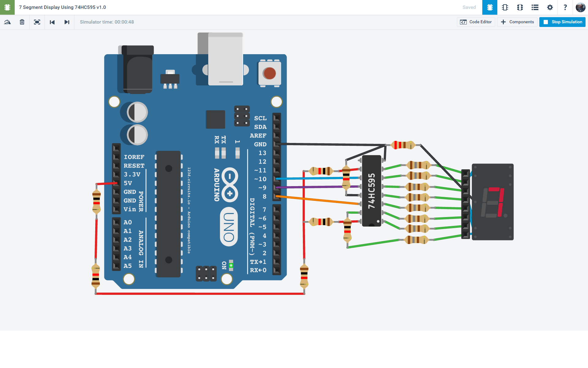Screen dimensions: 588x368
Task: Open the Components panel
Action: coord(517,22)
